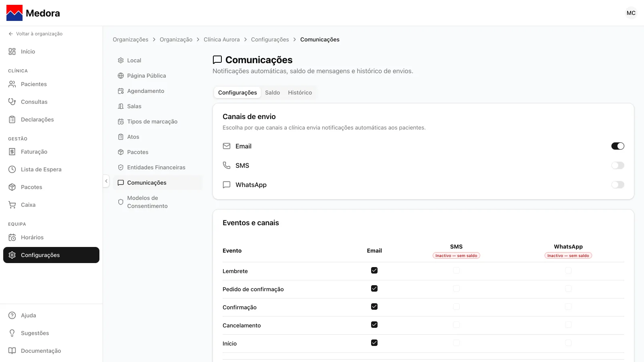This screenshot has height=362, width=644.
Task: Switch to the Saldo tab
Action: 272,93
